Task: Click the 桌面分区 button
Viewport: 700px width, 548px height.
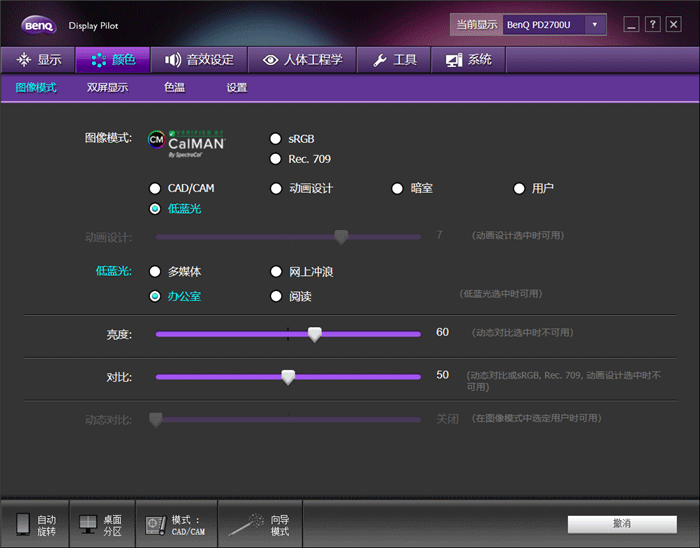Action: [x=102, y=524]
